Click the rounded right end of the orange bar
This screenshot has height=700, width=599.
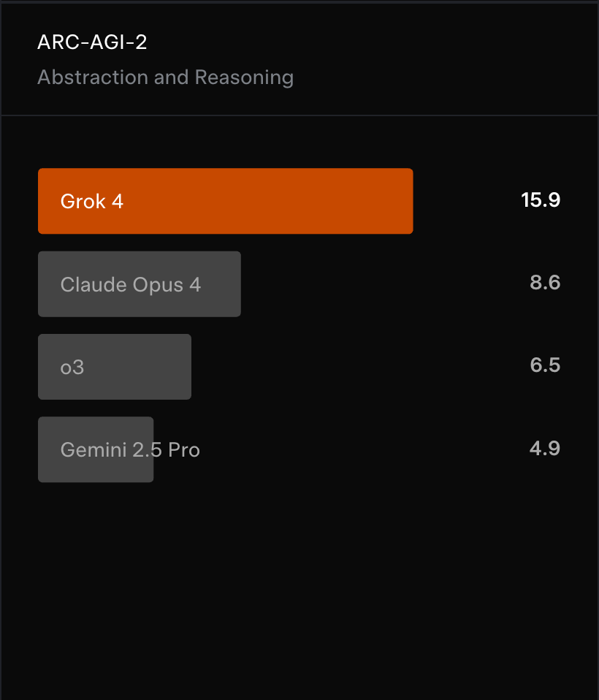coord(408,201)
